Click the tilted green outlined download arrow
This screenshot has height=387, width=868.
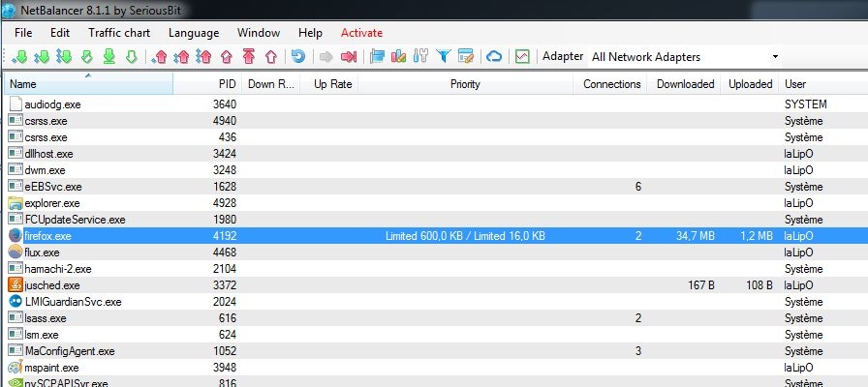(x=87, y=56)
